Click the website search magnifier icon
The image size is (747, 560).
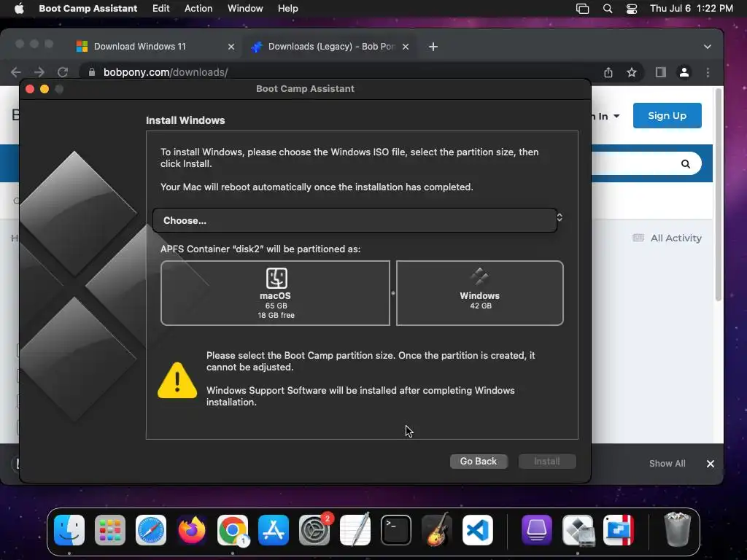(686, 164)
